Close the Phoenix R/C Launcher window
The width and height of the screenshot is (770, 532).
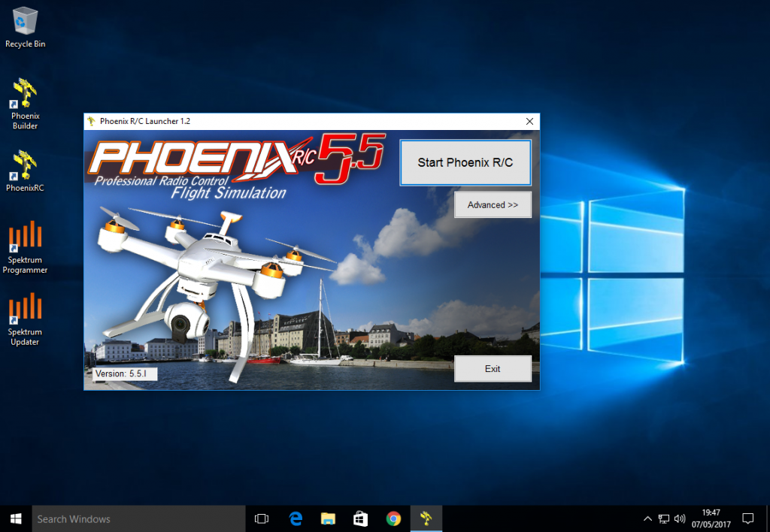coord(529,121)
